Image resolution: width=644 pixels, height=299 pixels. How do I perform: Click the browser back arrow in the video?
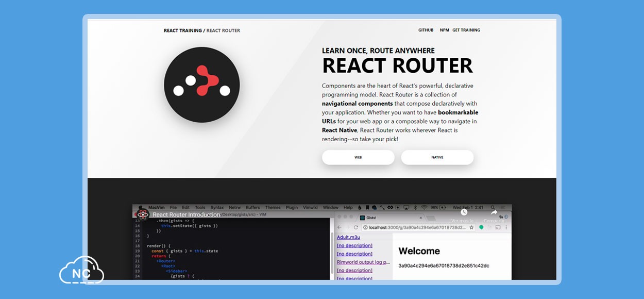(x=340, y=227)
